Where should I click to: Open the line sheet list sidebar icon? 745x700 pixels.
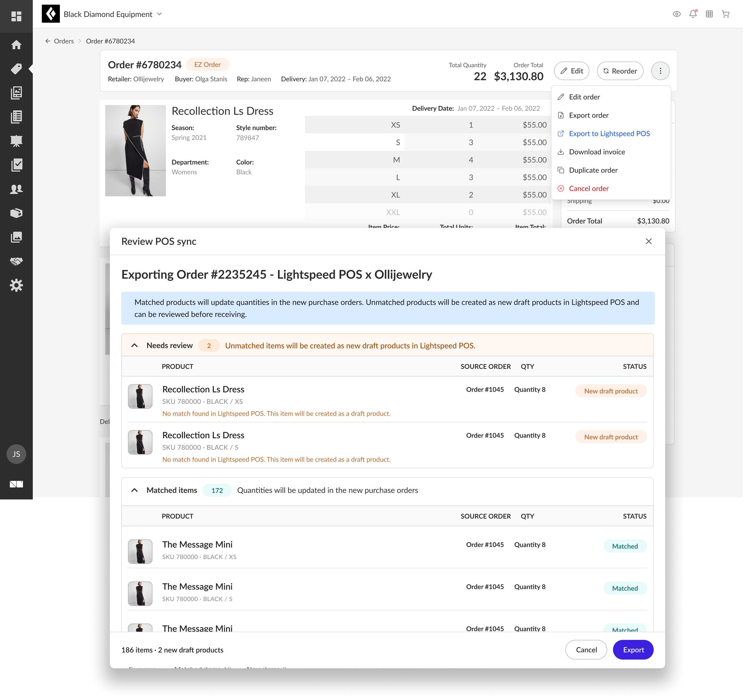(x=16, y=117)
